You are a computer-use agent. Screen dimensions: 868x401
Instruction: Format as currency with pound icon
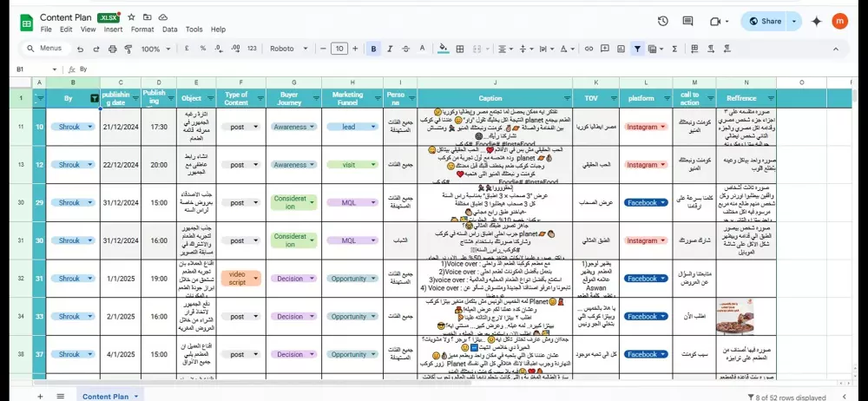click(x=187, y=49)
